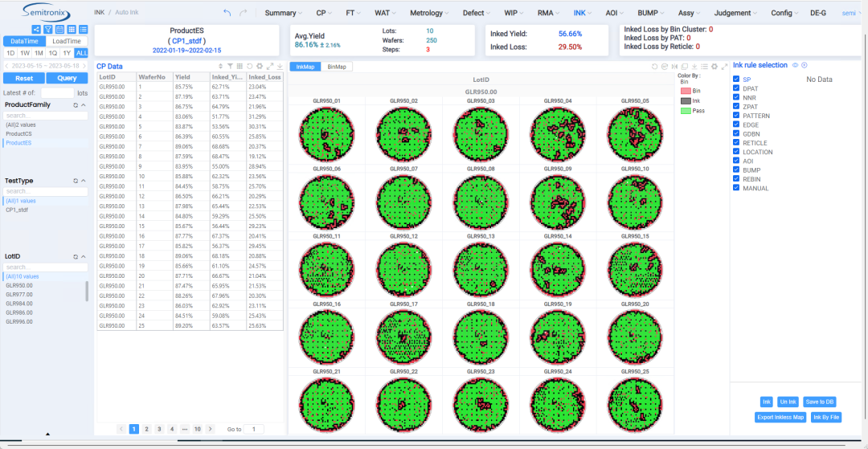Uncheck the DPAT ink rule
868x449 pixels.
coord(737,89)
